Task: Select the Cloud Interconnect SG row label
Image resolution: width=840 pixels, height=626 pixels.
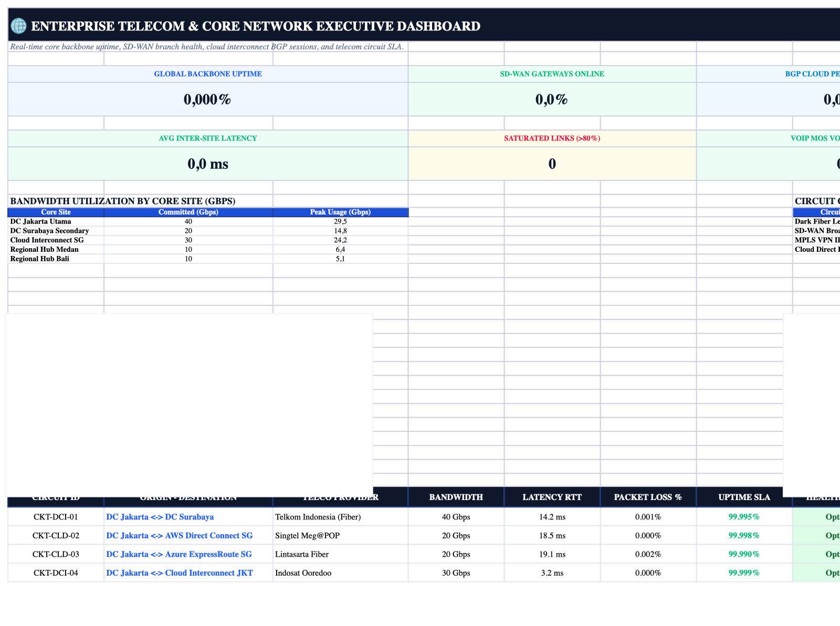Action: click(47, 240)
